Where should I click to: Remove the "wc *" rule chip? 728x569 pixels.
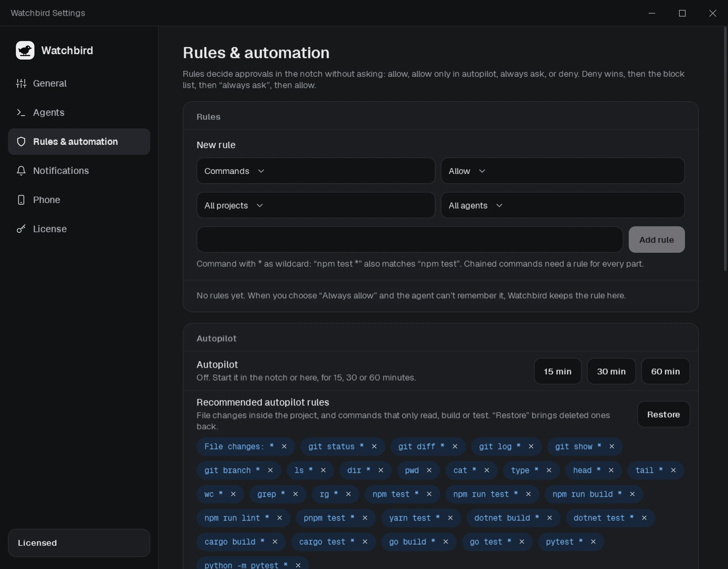233,494
